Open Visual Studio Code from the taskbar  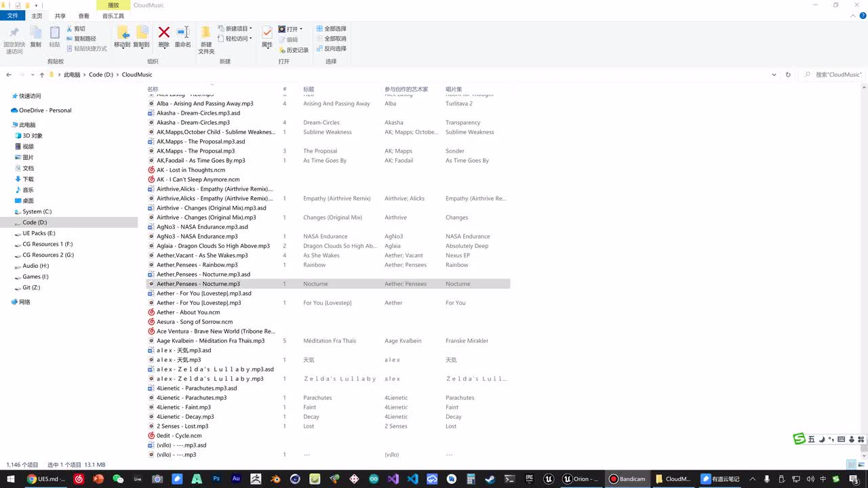(x=413, y=479)
